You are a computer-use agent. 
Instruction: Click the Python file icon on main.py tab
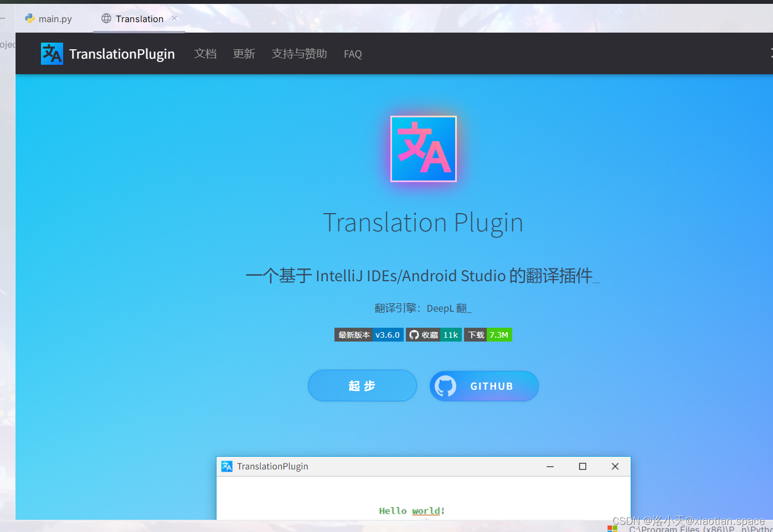pos(30,18)
